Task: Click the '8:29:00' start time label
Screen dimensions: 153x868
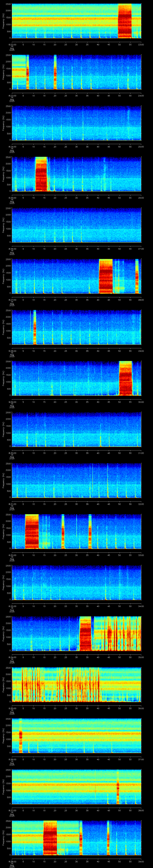Action: 12,402
